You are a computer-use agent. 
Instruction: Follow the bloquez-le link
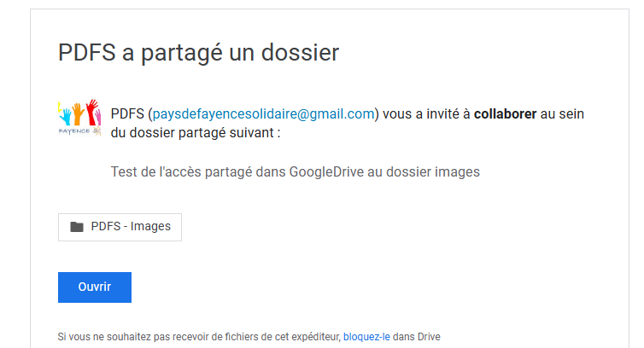click(366, 336)
